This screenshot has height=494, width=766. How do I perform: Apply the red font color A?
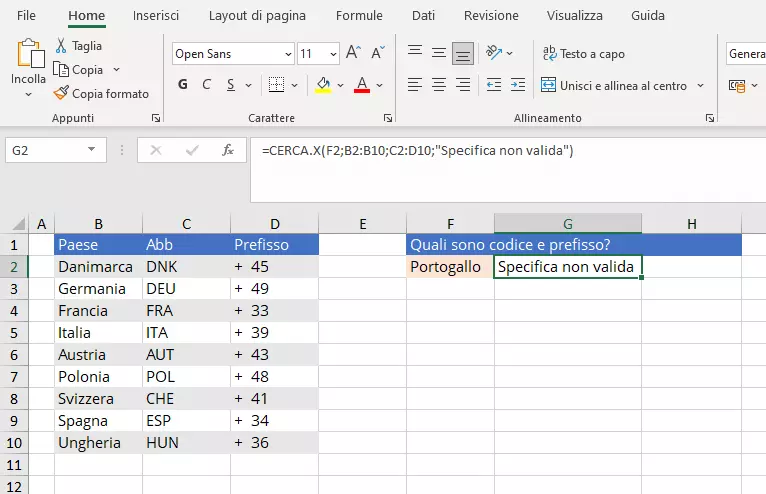coord(362,85)
